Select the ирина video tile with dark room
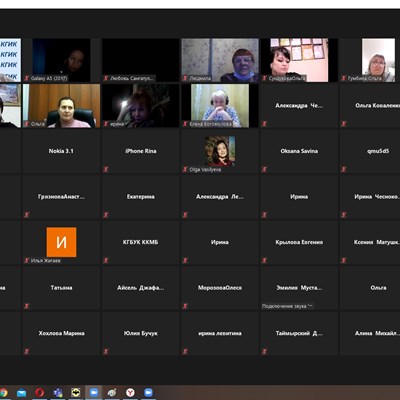 click(x=140, y=106)
